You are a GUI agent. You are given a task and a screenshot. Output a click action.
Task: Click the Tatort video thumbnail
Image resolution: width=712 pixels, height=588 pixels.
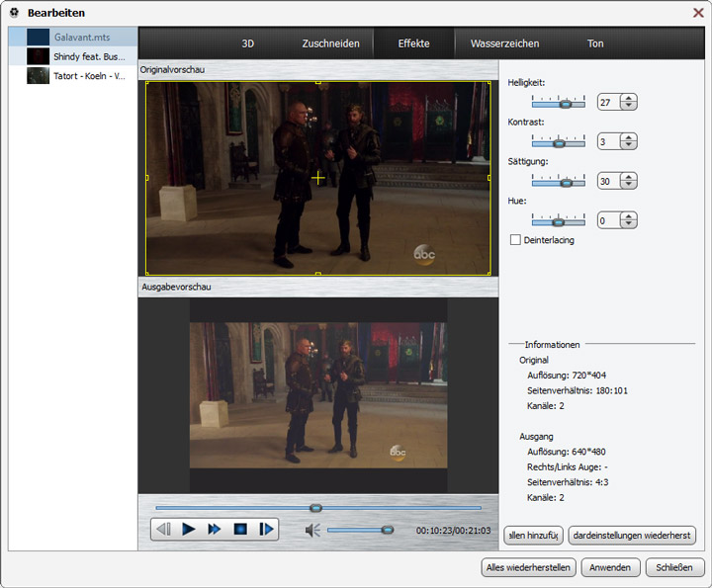[x=39, y=76]
